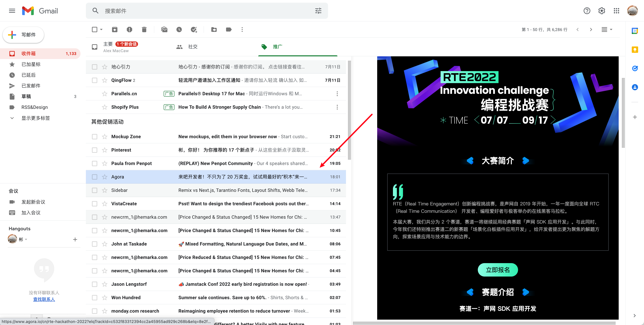Open 已发邮件 folder
Screen dimensions: 644x325
click(x=40, y=86)
